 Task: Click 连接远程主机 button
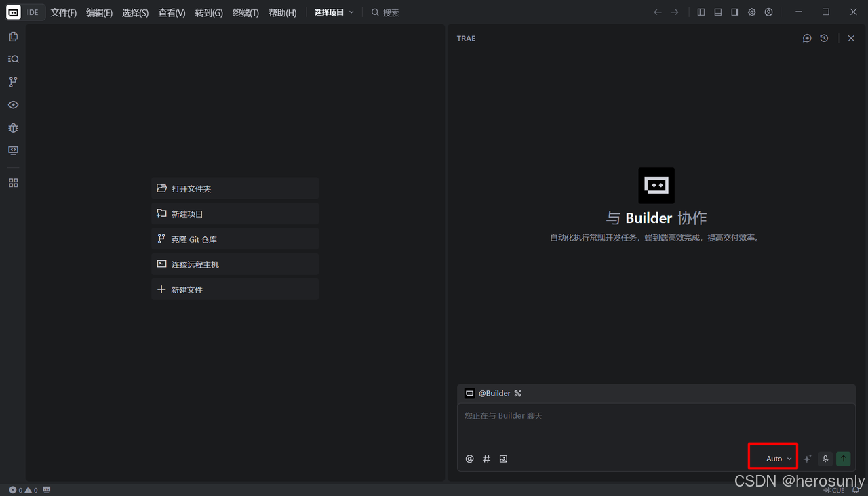pos(235,264)
